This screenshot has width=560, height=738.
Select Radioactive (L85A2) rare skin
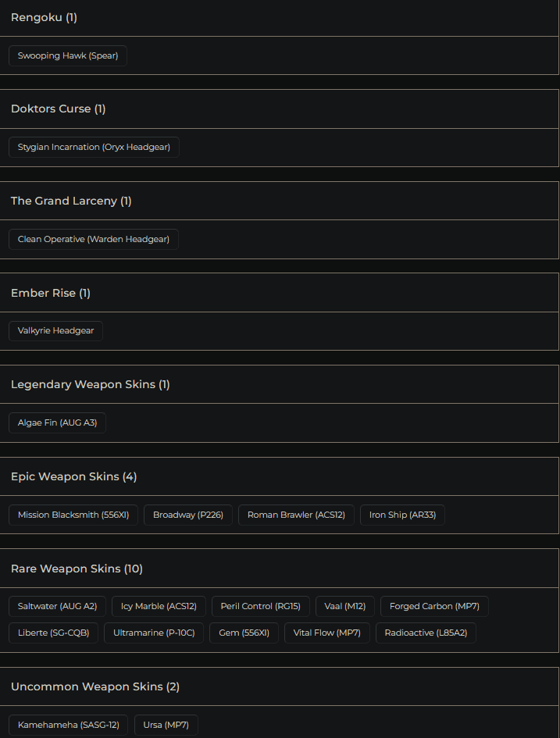(x=426, y=633)
